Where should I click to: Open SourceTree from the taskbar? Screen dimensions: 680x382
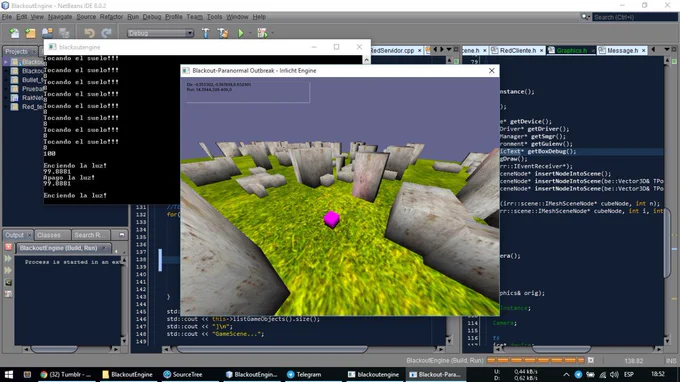tap(183, 374)
